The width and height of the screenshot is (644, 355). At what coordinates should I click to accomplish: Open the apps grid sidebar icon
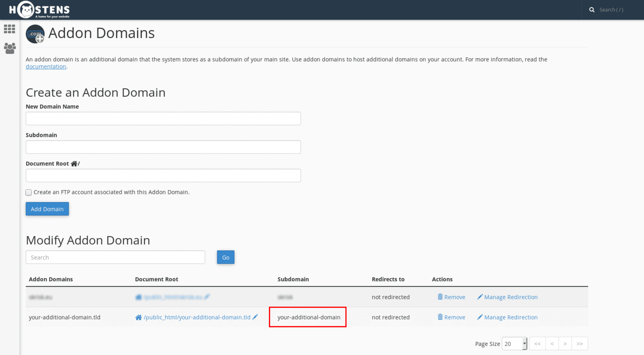pos(9,29)
